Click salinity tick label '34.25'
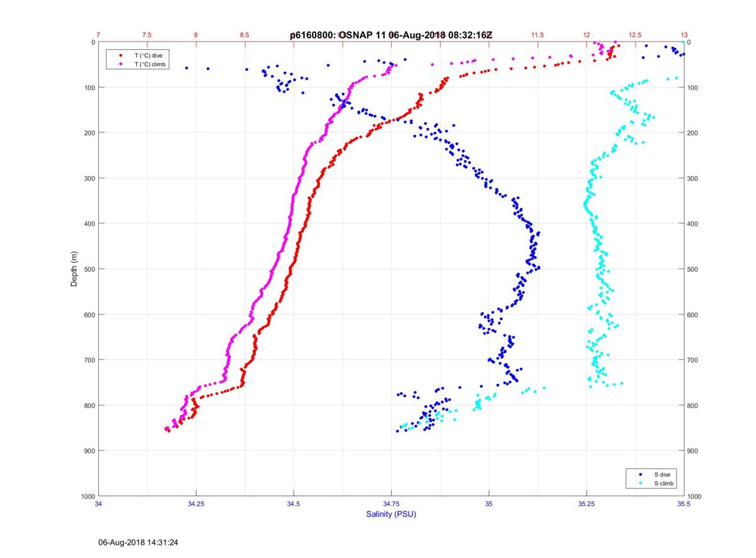This screenshot has width=756, height=558. 196,504
